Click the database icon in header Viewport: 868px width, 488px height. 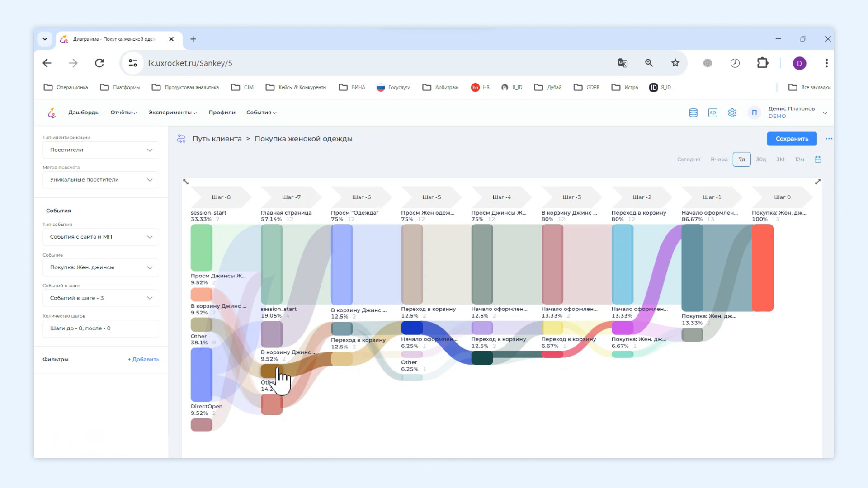693,113
